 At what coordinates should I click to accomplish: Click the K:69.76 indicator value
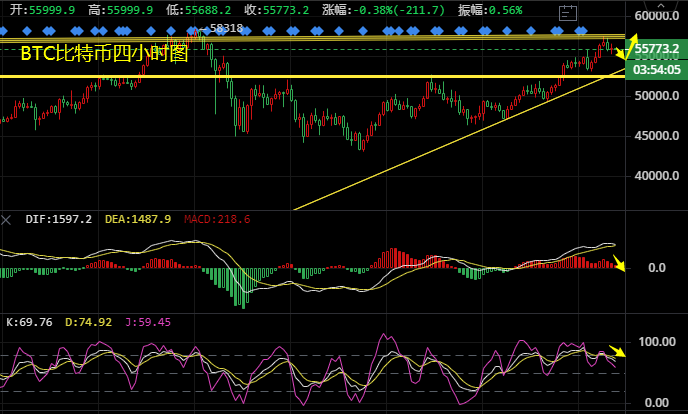click(29, 322)
